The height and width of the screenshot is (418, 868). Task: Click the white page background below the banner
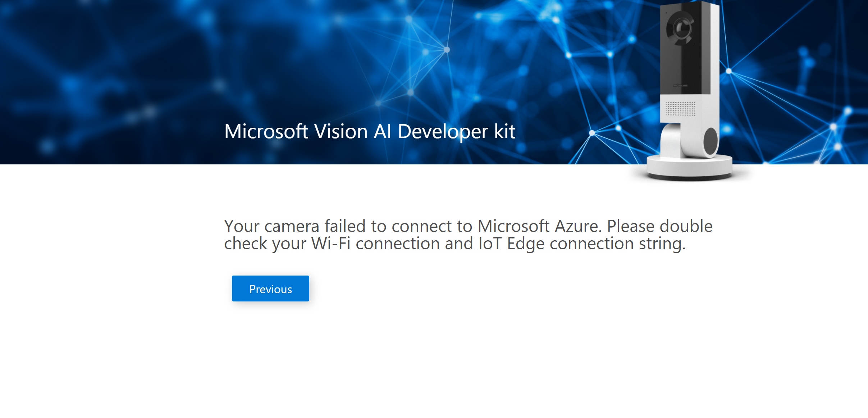(x=431, y=360)
